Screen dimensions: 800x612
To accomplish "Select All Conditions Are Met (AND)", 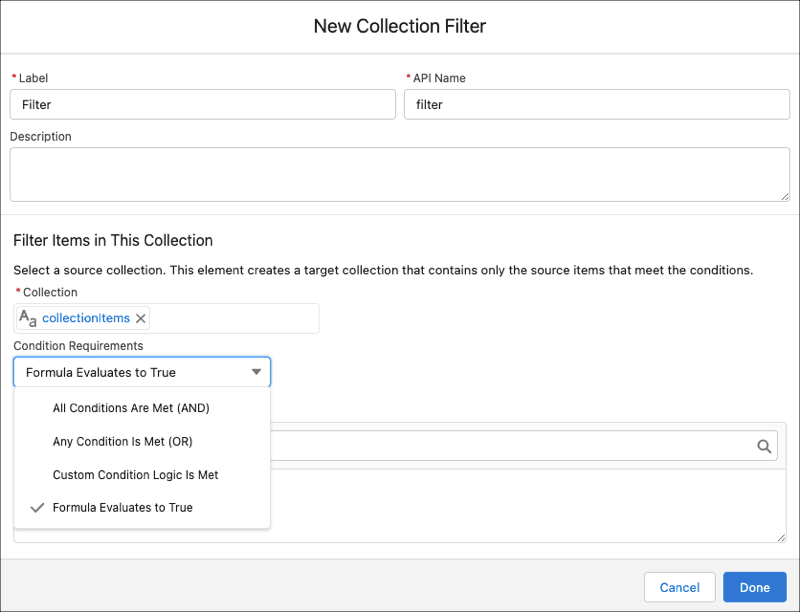I will (x=142, y=408).
